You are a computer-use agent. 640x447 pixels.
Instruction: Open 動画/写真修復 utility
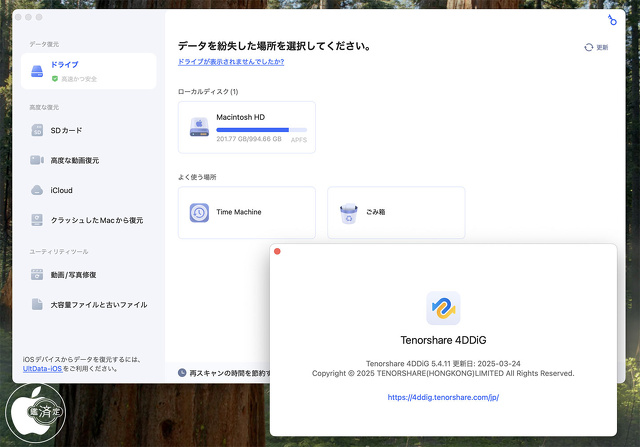pos(89,274)
